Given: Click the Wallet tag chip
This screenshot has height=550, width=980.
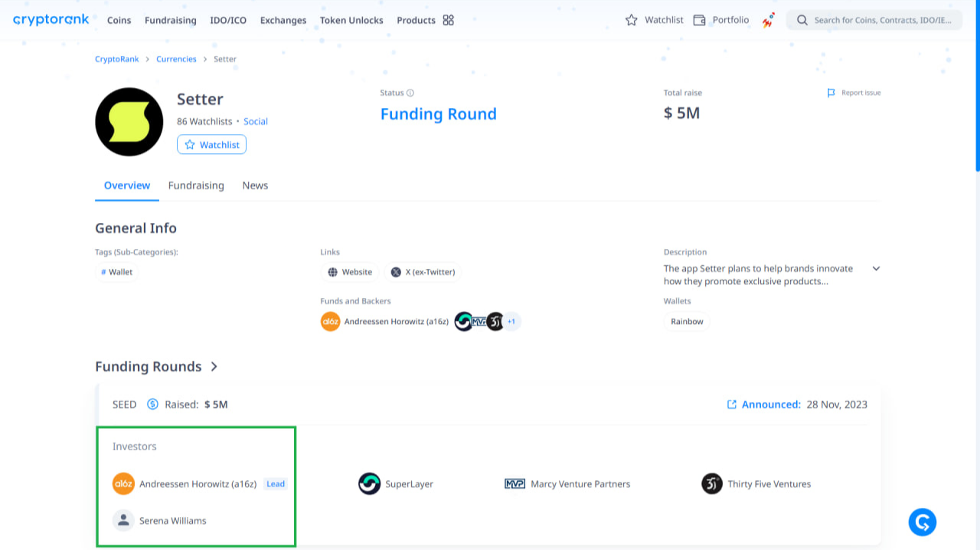Looking at the screenshot, I should 116,272.
